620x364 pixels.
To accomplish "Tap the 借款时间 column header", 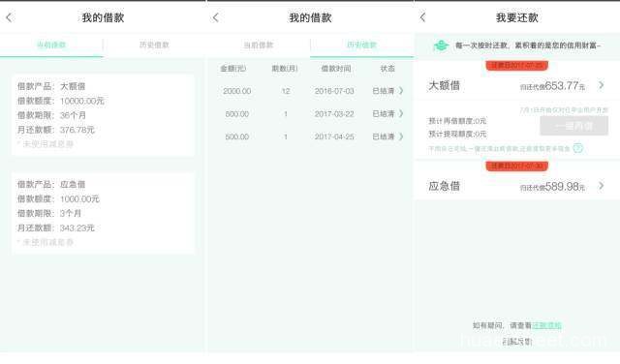I will 336,69.
